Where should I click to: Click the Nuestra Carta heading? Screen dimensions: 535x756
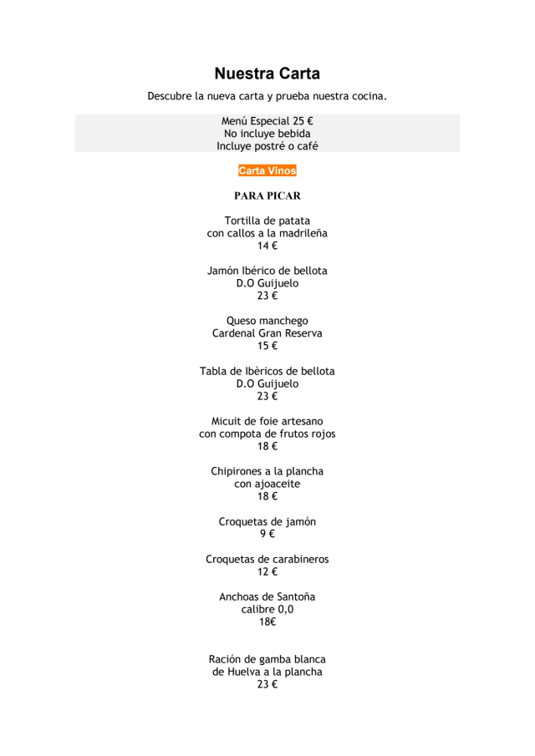tap(267, 74)
